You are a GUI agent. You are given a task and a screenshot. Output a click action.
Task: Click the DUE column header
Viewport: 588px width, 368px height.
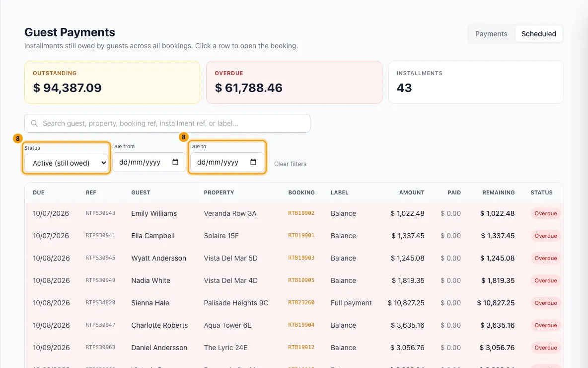[x=39, y=192]
